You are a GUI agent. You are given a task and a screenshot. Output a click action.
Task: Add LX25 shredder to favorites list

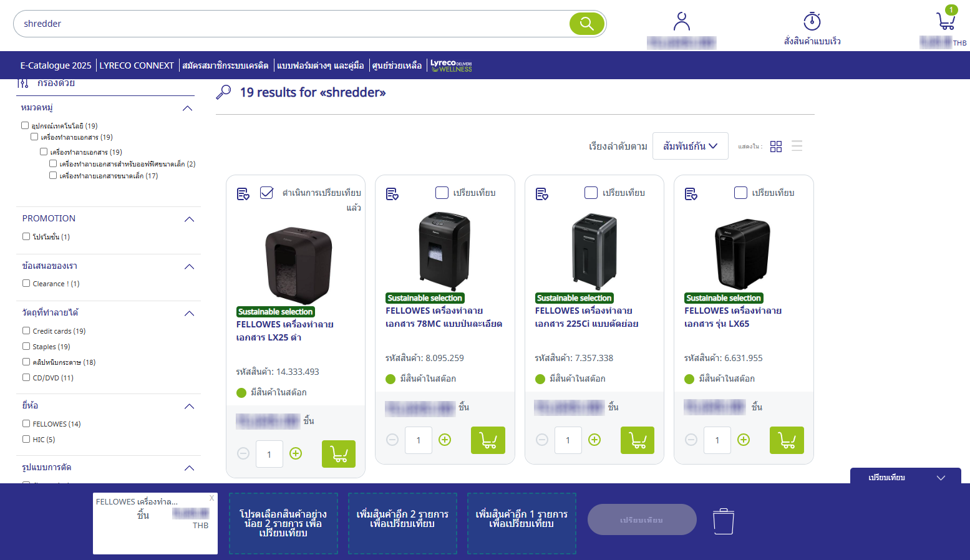tap(243, 194)
